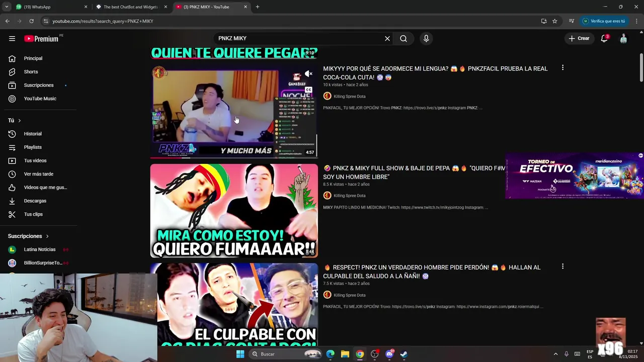644x362 pixels.
Task: Open the account avatar menu
Action: click(x=623, y=38)
